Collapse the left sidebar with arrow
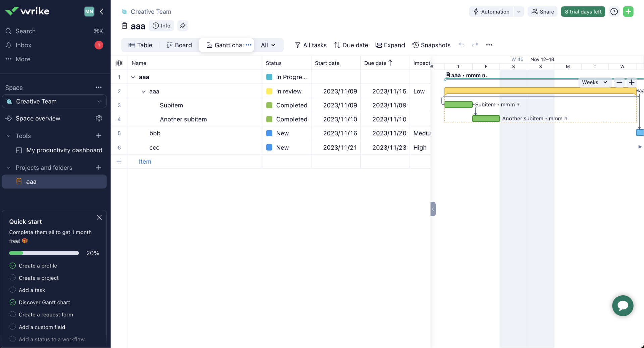 click(102, 12)
